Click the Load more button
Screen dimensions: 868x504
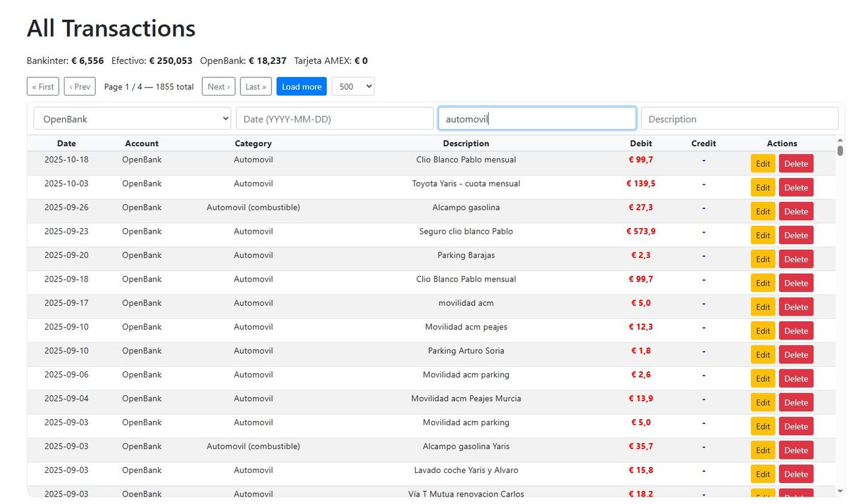301,86
